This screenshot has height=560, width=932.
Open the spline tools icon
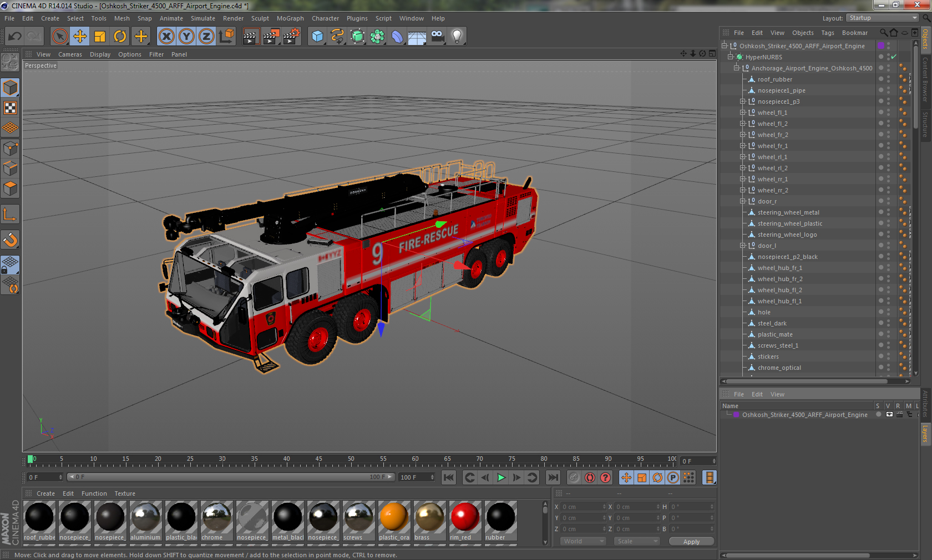(x=337, y=37)
